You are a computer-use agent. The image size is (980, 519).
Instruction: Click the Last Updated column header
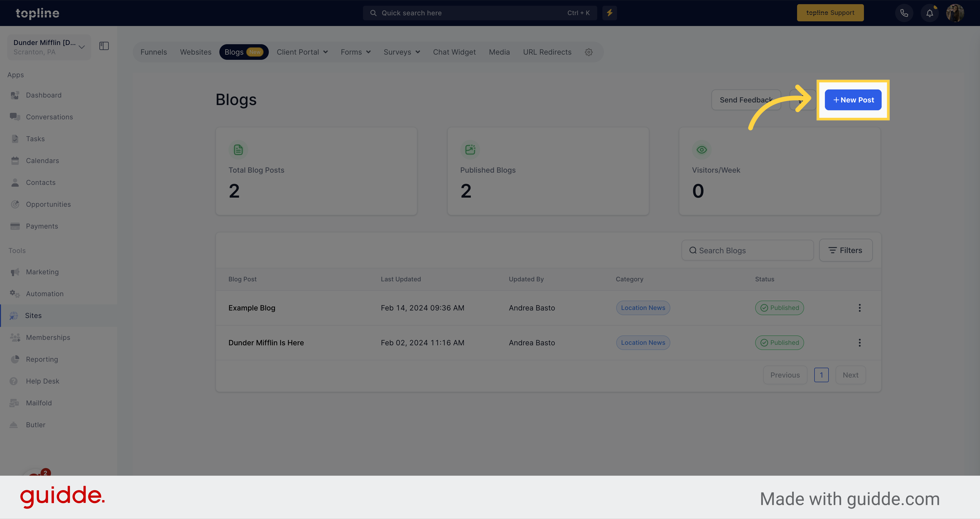pos(400,279)
